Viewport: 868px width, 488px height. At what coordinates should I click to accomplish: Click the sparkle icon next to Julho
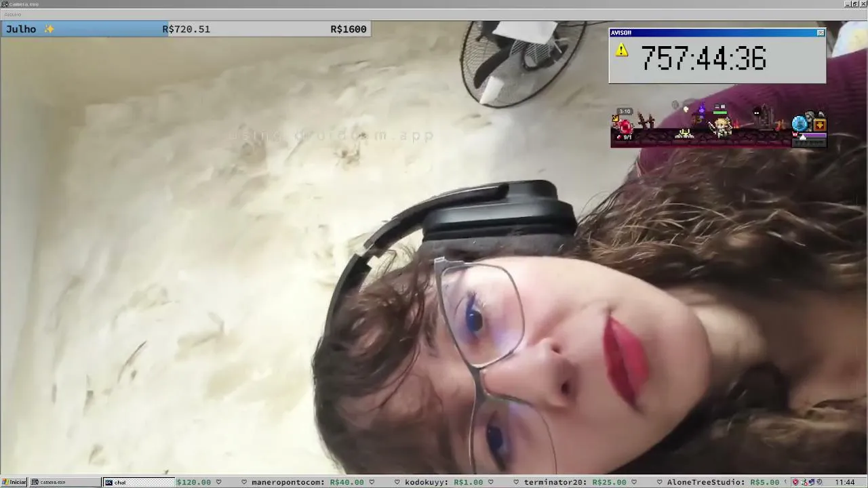pyautogui.click(x=49, y=29)
